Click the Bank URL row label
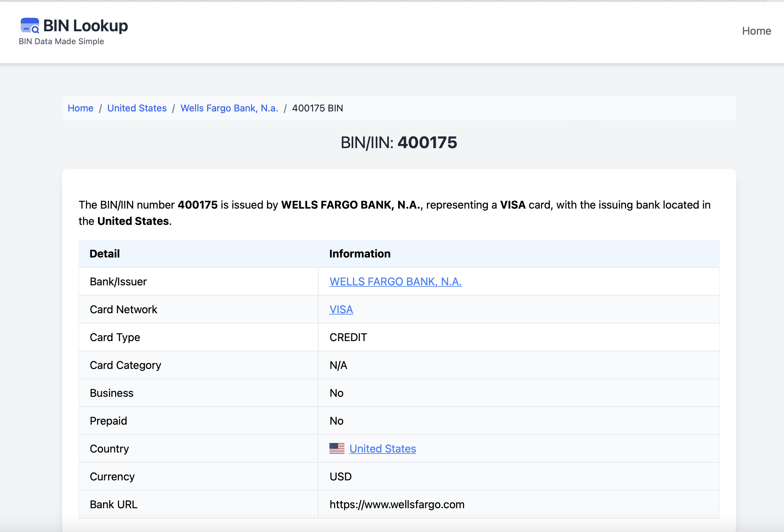Screen dimensions: 784x532 [114, 504]
